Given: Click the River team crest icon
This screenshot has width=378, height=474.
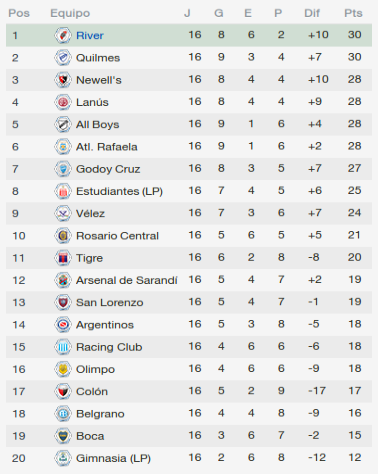Looking at the screenshot, I should (x=63, y=35).
